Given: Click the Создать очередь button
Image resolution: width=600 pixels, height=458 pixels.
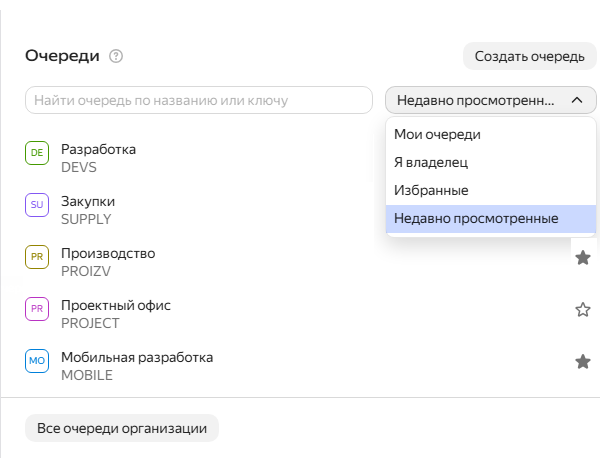Looking at the screenshot, I should pos(530,56).
